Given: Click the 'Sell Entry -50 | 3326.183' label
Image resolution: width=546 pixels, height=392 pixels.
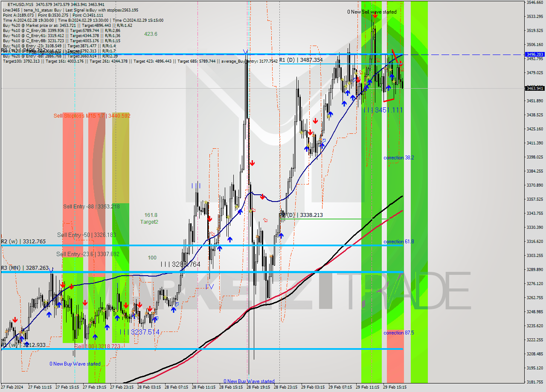Looking at the screenshot, I should click(x=87, y=235).
